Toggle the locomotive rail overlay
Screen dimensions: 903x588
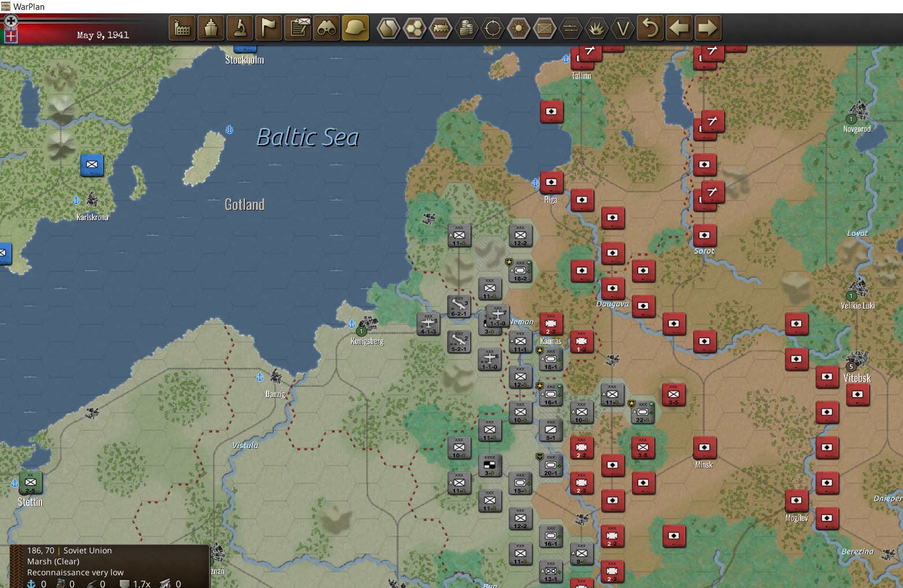tap(441, 28)
